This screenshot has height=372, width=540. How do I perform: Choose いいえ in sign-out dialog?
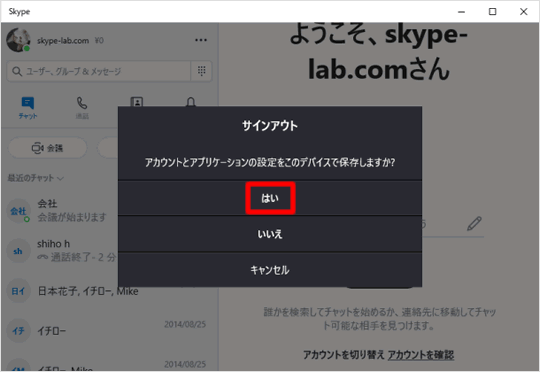pyautogui.click(x=270, y=234)
